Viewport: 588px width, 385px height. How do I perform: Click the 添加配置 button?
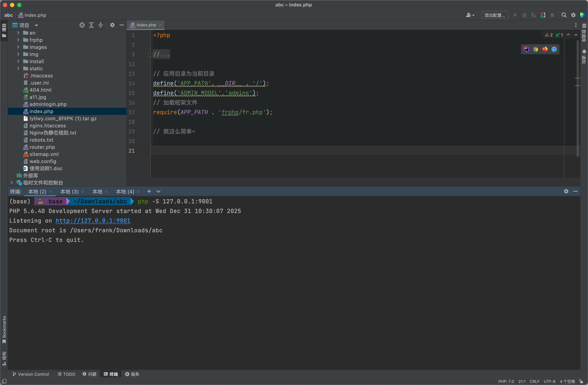click(495, 15)
